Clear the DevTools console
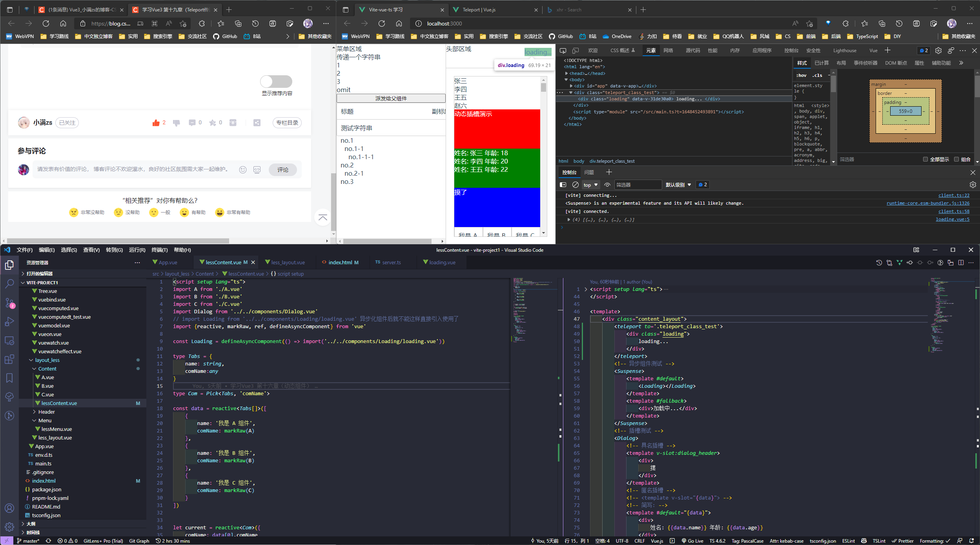980x545 pixels. tap(575, 185)
